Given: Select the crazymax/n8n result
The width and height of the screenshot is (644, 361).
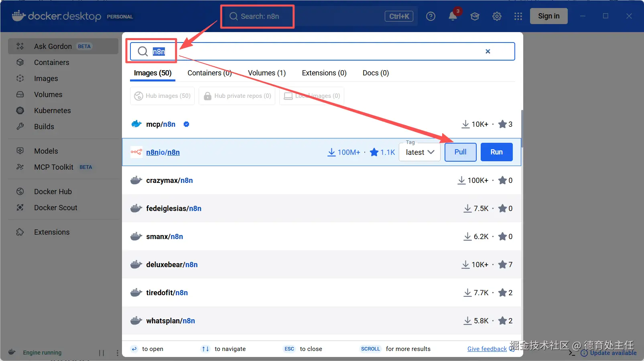Looking at the screenshot, I should [321, 180].
